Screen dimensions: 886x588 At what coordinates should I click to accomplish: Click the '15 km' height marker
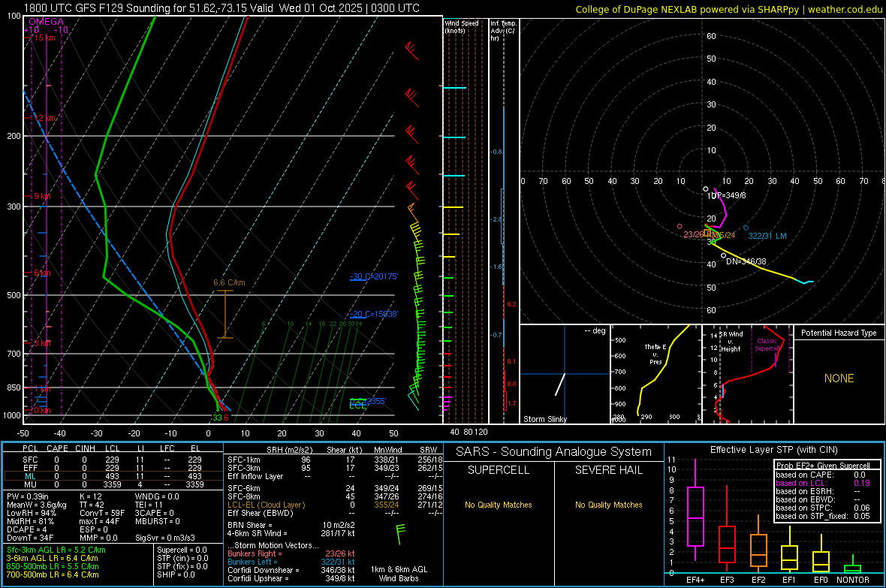point(44,38)
